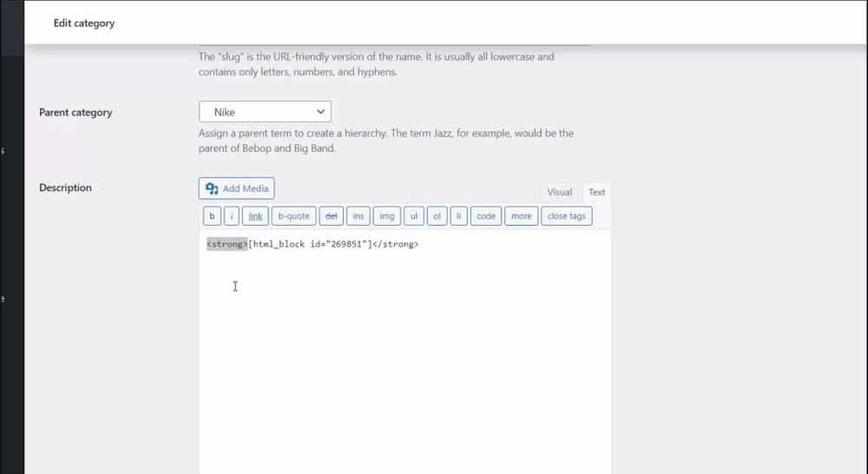This screenshot has height=474, width=868.
Task: Insert a blockquote with b-quote button
Action: click(293, 216)
